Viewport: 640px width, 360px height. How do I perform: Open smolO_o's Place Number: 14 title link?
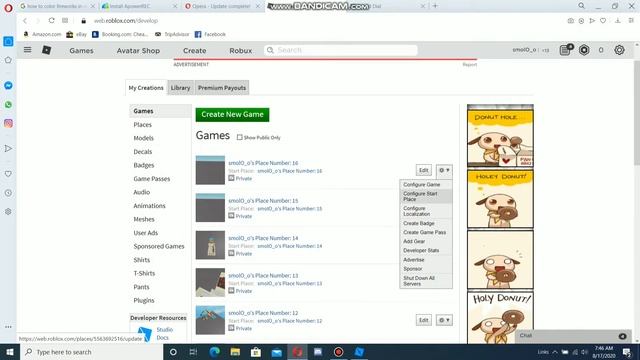point(263,238)
